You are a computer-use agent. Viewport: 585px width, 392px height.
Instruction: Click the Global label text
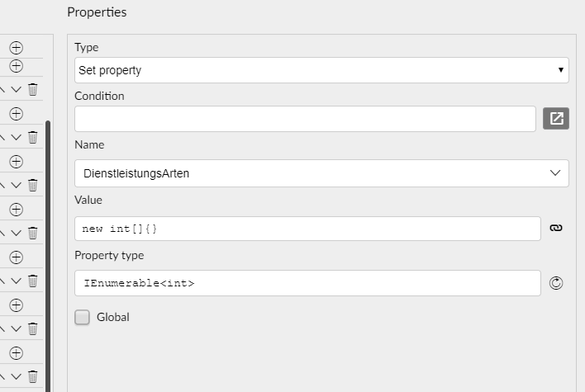tap(113, 317)
